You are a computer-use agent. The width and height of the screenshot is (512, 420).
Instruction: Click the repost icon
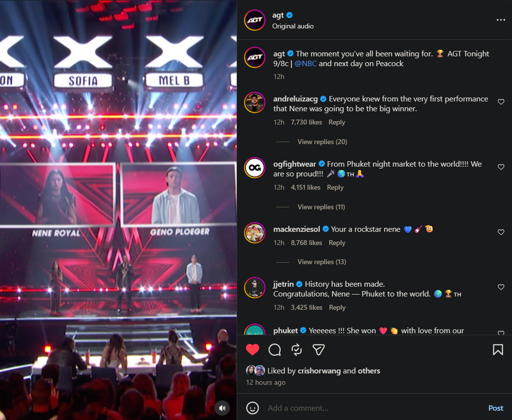(296, 350)
